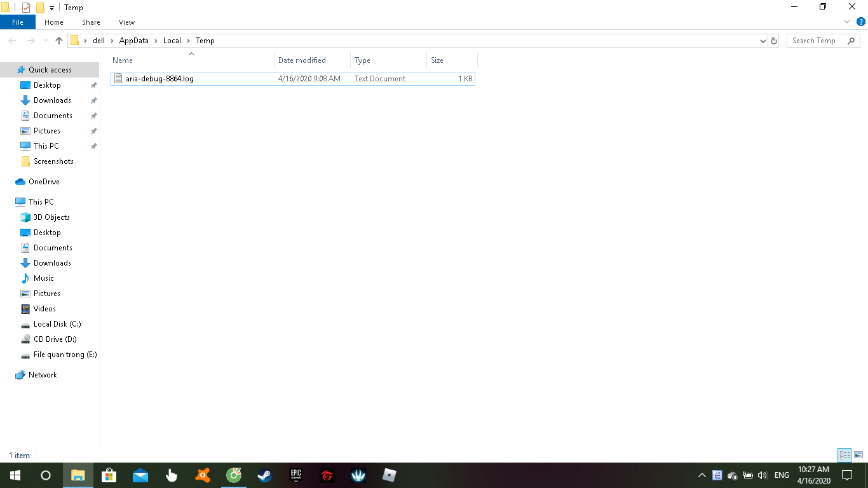The height and width of the screenshot is (488, 868).
Task: Click the Search Temp input box
Action: click(x=815, y=41)
